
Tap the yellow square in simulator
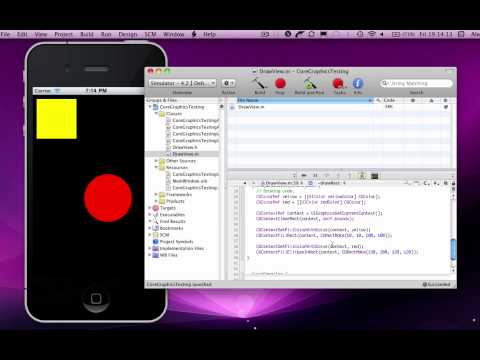click(57, 119)
